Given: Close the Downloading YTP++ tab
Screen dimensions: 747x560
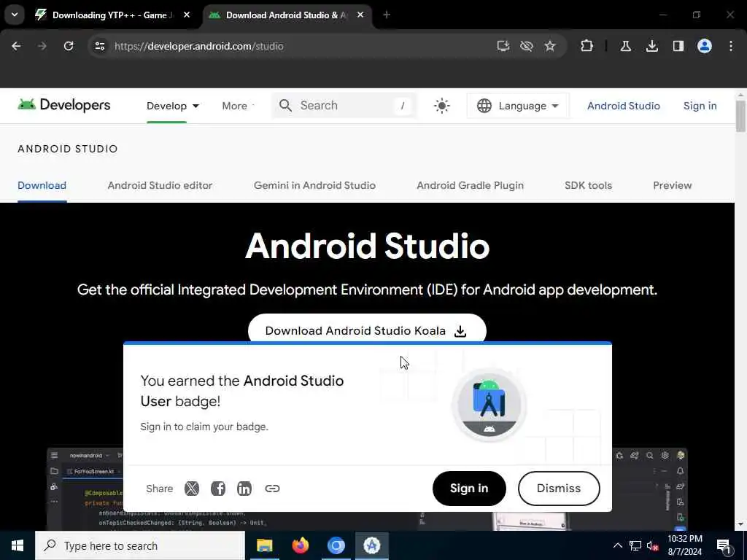Looking at the screenshot, I should pyautogui.click(x=187, y=15).
